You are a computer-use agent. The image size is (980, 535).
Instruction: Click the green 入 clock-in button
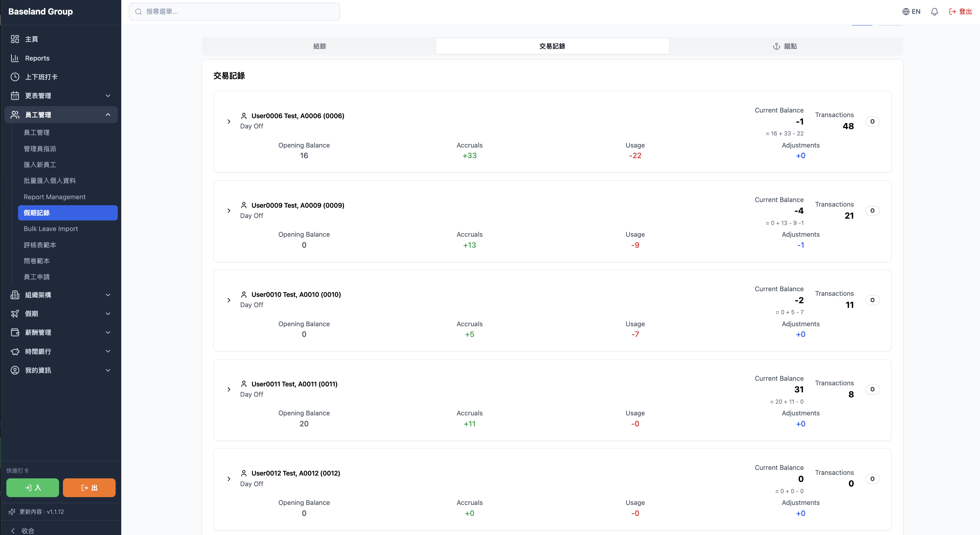click(33, 487)
